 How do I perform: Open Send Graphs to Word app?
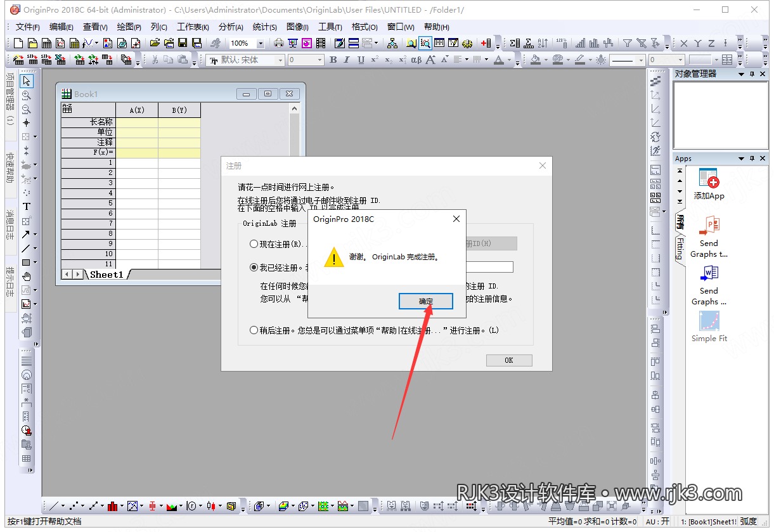pos(709,284)
